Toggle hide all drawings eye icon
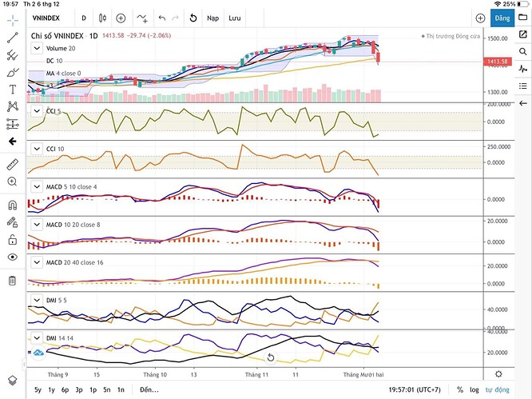The image size is (532, 399). pos(12,257)
